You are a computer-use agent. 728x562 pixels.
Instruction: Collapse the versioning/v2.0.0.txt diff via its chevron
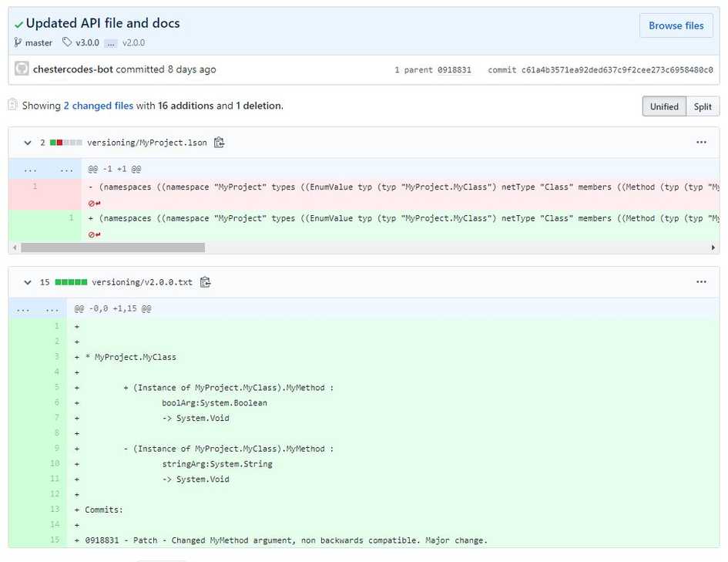(28, 281)
